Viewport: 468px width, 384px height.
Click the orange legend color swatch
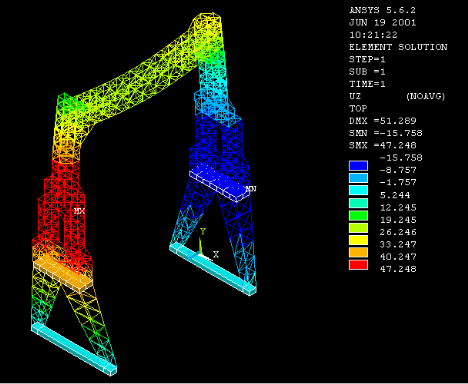click(x=358, y=252)
